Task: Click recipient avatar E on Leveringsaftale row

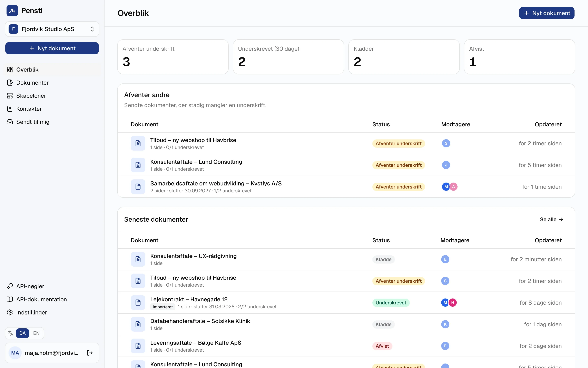Action: 445,346
